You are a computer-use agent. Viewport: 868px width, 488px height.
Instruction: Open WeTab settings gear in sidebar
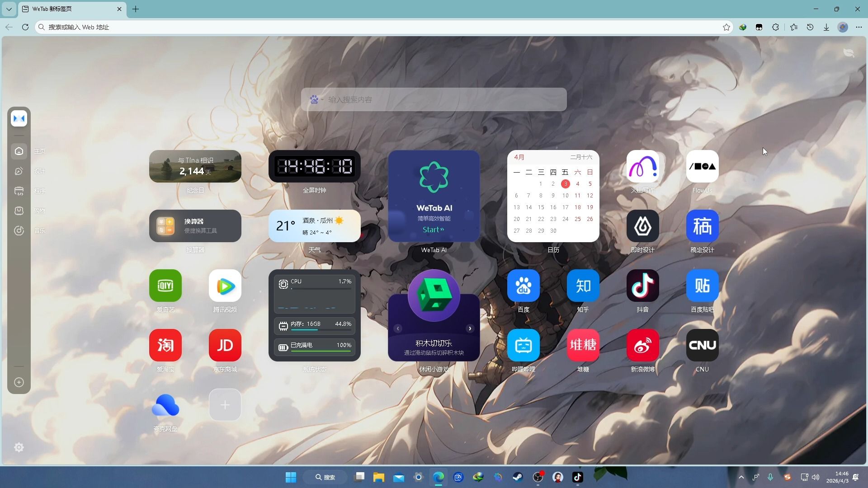coord(19,447)
